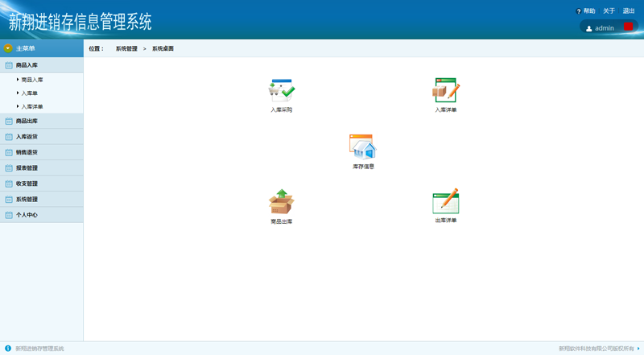Click the info icon in footer
The width and height of the screenshot is (644, 355).
[8, 349]
